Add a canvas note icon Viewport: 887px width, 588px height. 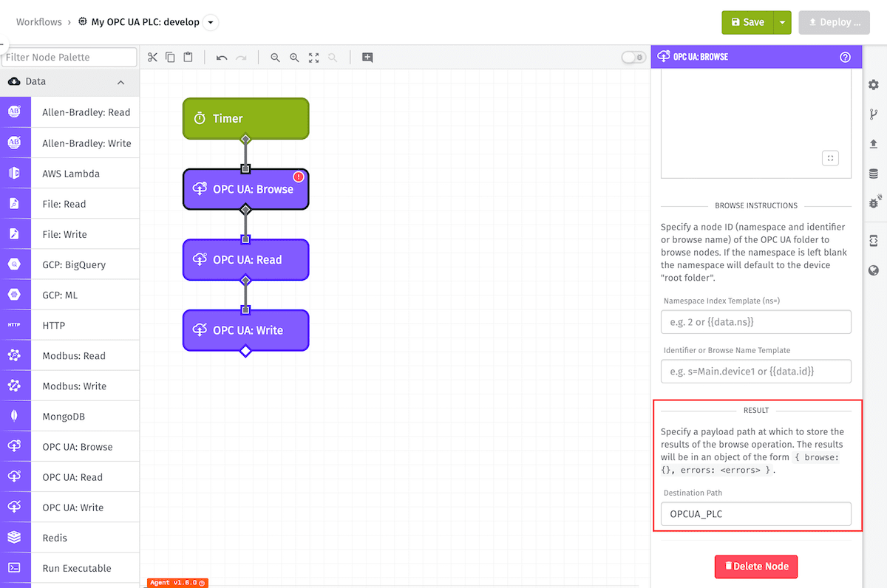click(367, 58)
